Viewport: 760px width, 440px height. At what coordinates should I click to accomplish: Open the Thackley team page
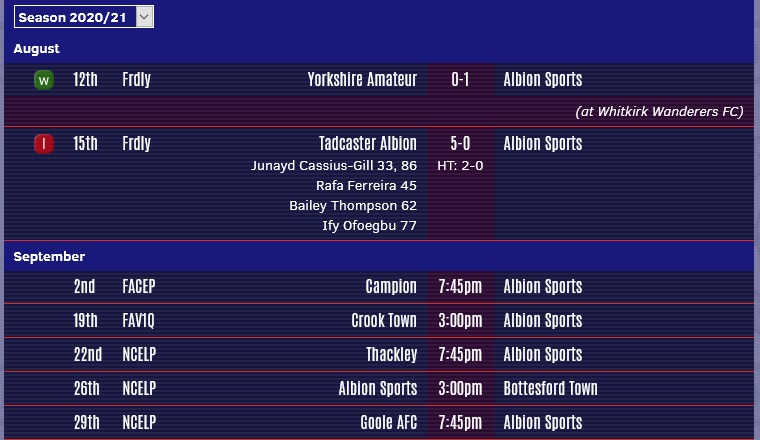(x=391, y=354)
